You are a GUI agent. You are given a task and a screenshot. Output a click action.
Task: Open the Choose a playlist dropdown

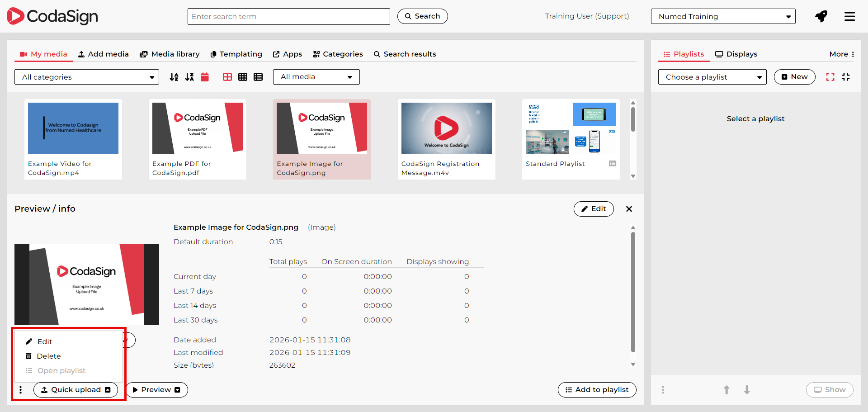click(712, 77)
